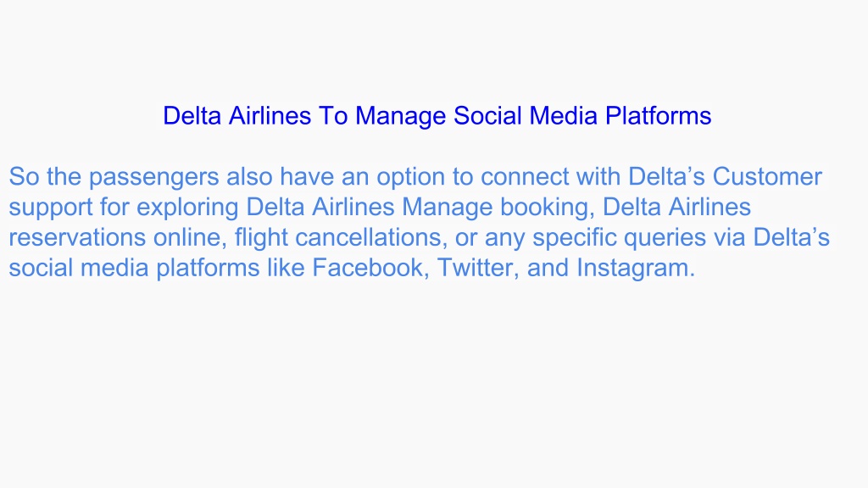This screenshot has width=868, height=488.
Task: Click the word "Platforms" in the title
Action: (658, 116)
